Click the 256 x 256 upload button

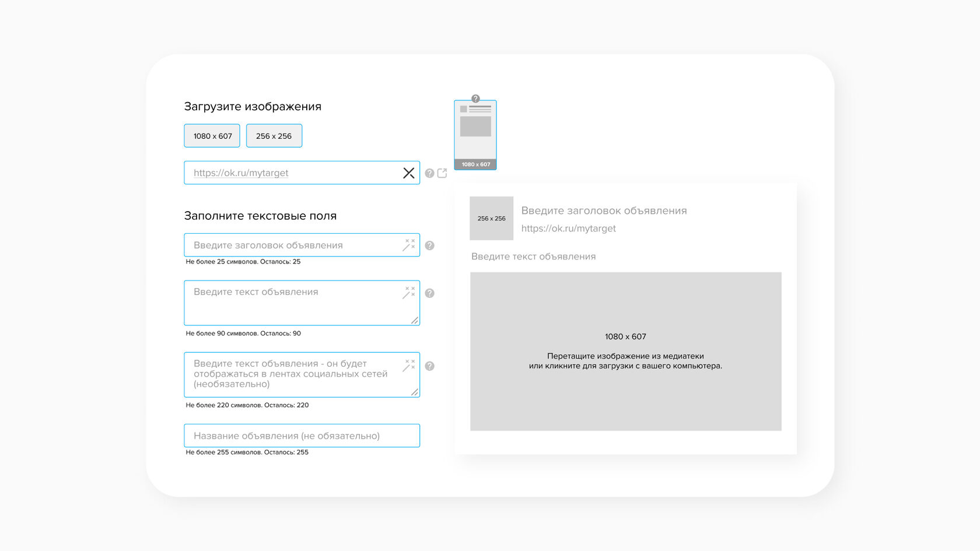click(x=274, y=136)
